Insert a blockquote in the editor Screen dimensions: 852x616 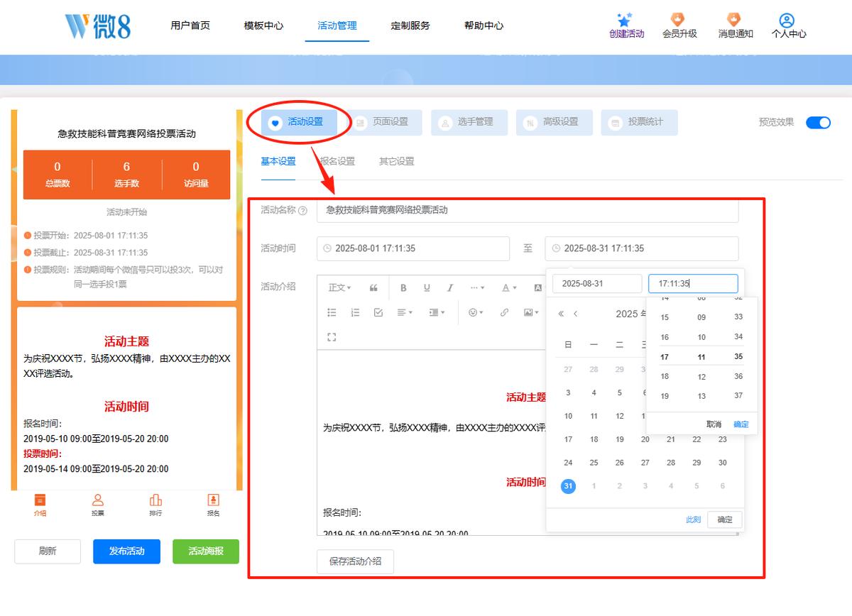point(373,287)
